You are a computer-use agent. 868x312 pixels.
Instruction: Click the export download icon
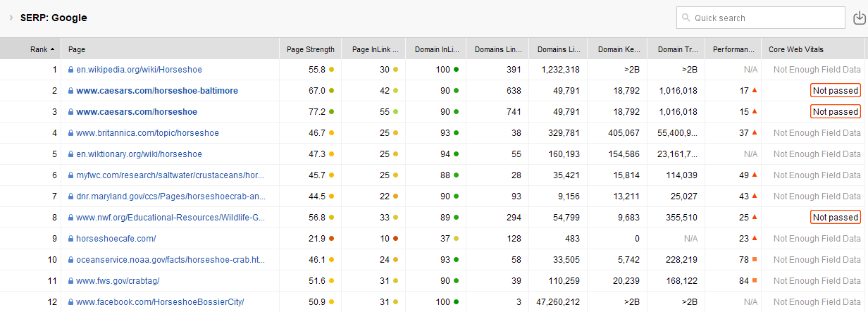click(859, 18)
